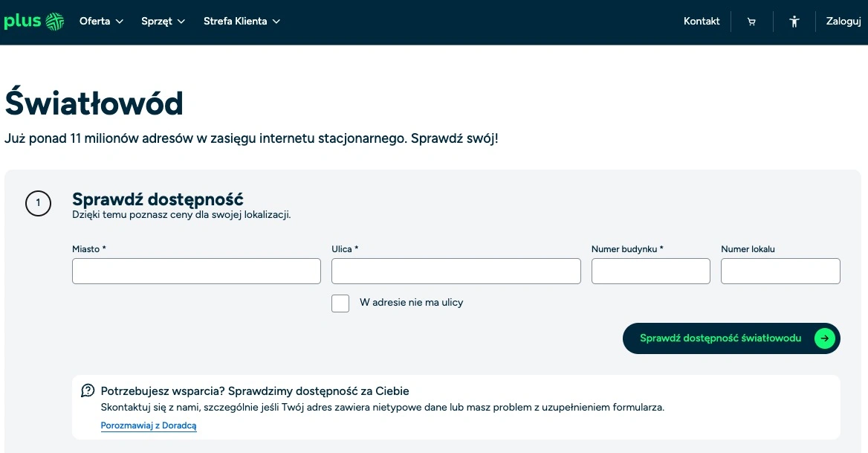Open the shopping cart

[x=751, y=22]
